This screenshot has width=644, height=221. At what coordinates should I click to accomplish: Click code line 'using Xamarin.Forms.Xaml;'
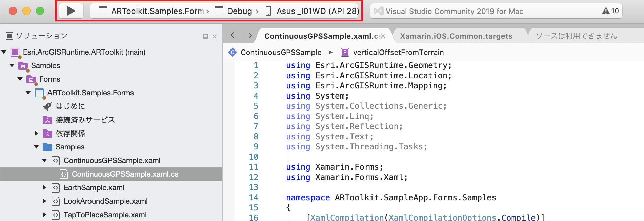(x=347, y=177)
